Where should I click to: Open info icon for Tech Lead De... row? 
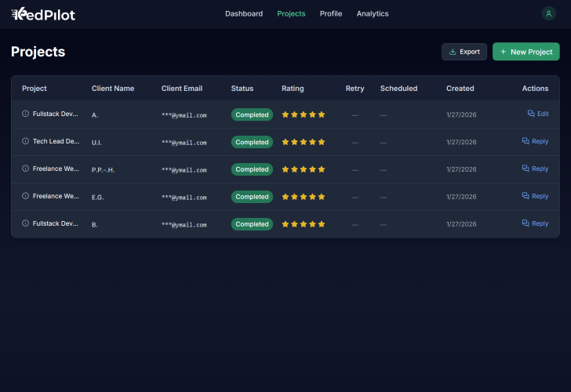[x=25, y=141]
